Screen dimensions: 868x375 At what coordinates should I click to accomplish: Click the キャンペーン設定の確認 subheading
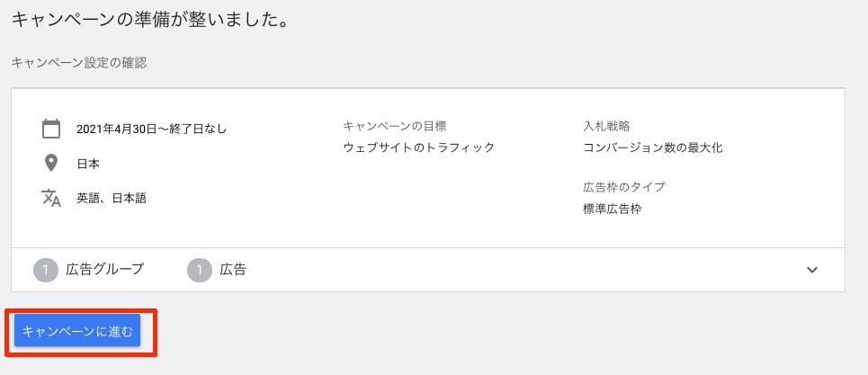[79, 63]
